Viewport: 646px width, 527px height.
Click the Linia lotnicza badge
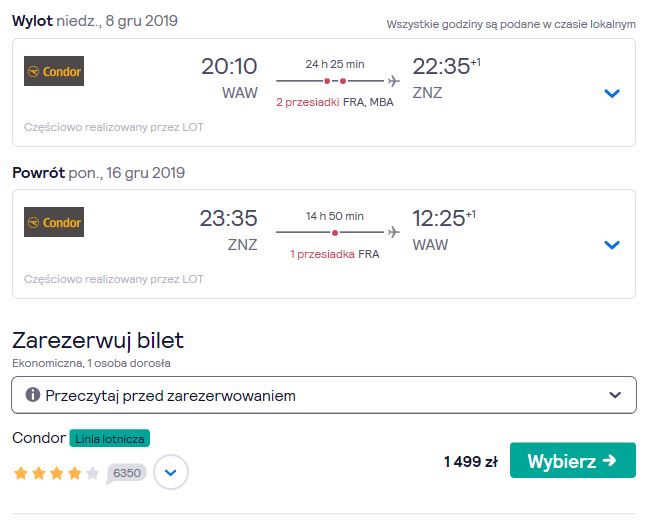tap(110, 438)
